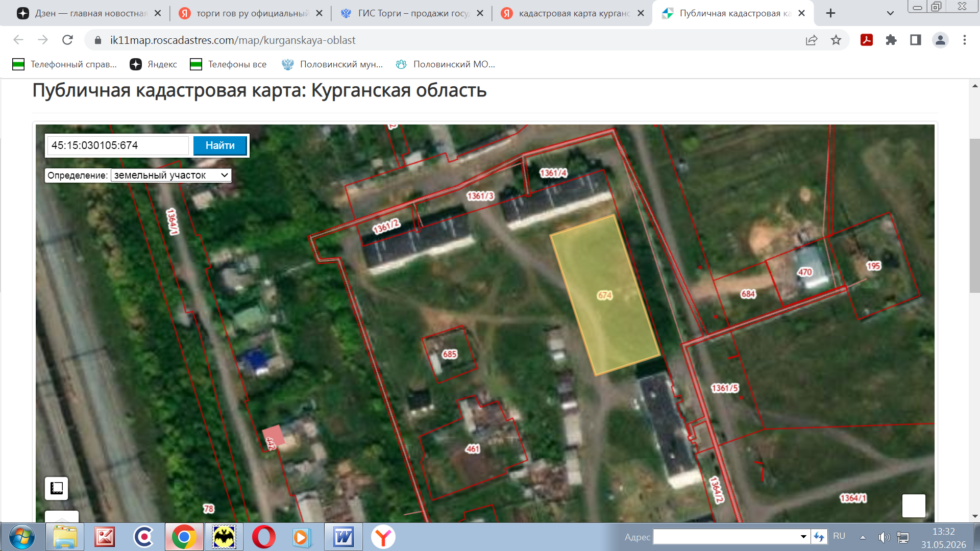980x551 pixels.
Task: Open the profile avatar menu
Action: (x=940, y=40)
